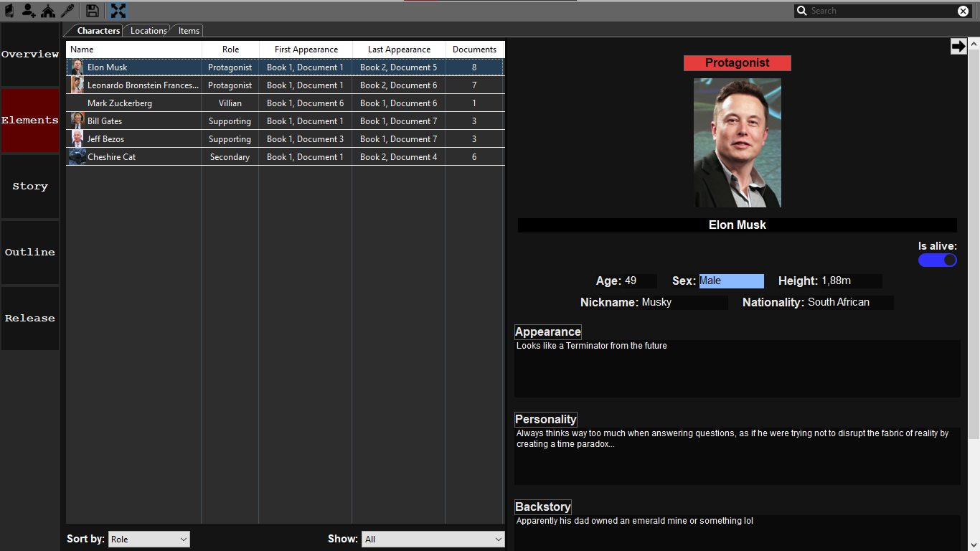Click the Age field showing 49

[x=640, y=281]
